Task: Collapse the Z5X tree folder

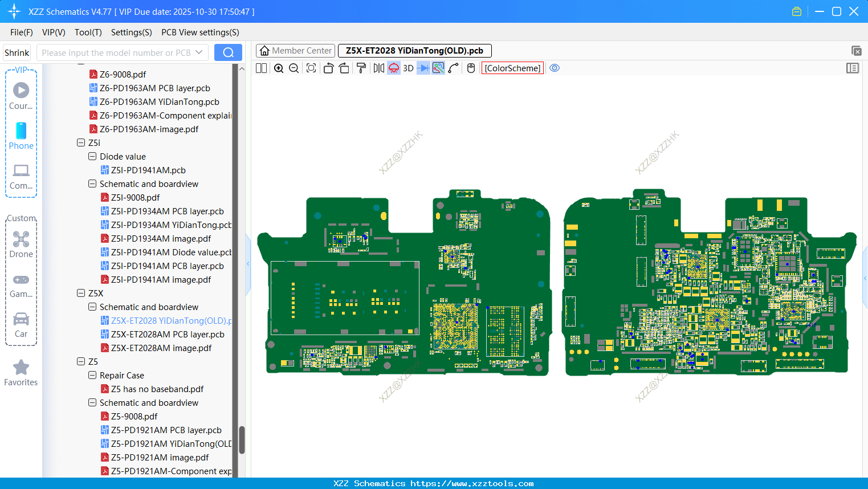Action: click(81, 293)
